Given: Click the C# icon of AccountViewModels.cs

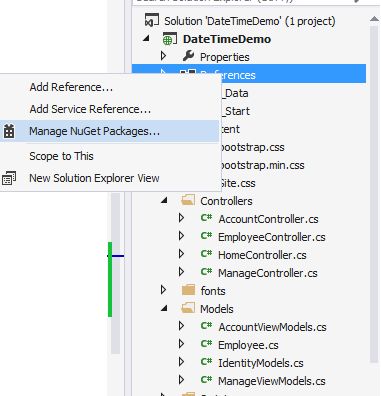Looking at the screenshot, I should click(207, 326).
